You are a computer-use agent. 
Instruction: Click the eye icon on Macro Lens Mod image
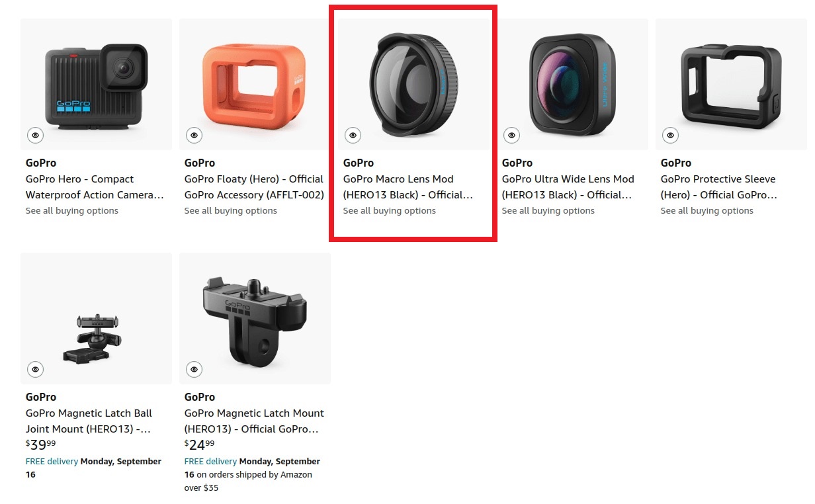353,135
